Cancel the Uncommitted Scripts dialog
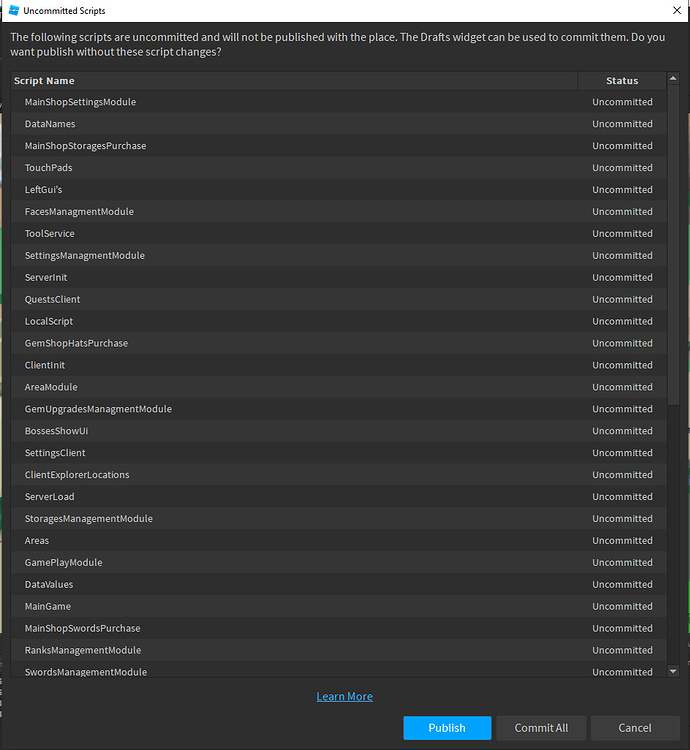The height and width of the screenshot is (750, 690). pyautogui.click(x=635, y=728)
